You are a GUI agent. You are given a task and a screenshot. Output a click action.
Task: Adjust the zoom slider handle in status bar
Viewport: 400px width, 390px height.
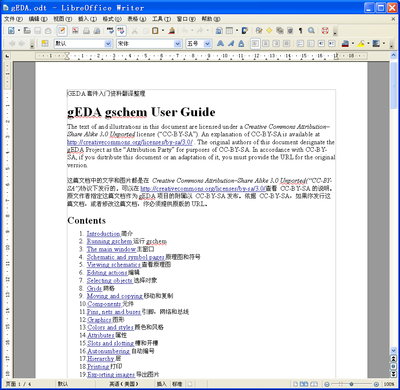[x=351, y=384]
